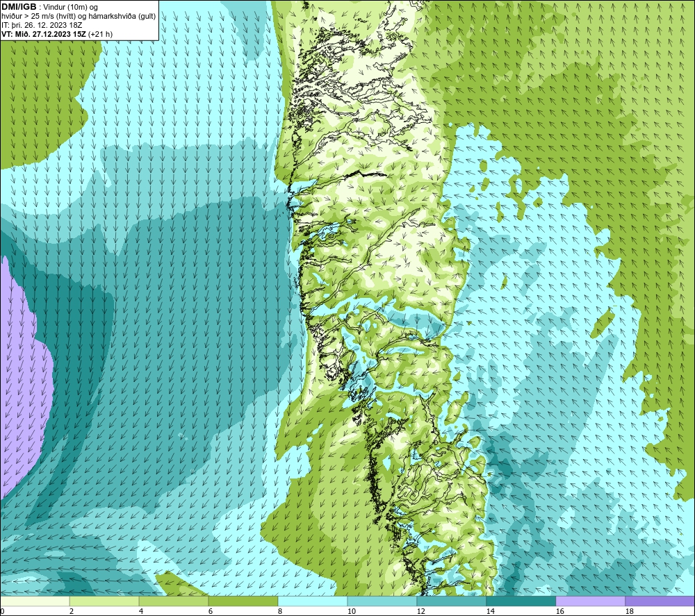
Task: Click the light green 2–4 legend swatch
Action: (x=104, y=601)
